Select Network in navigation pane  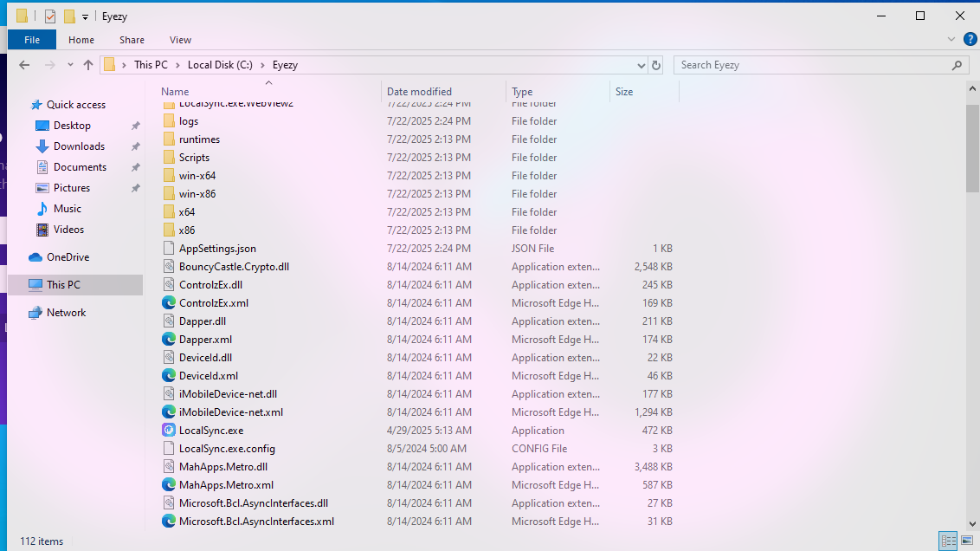coord(66,312)
